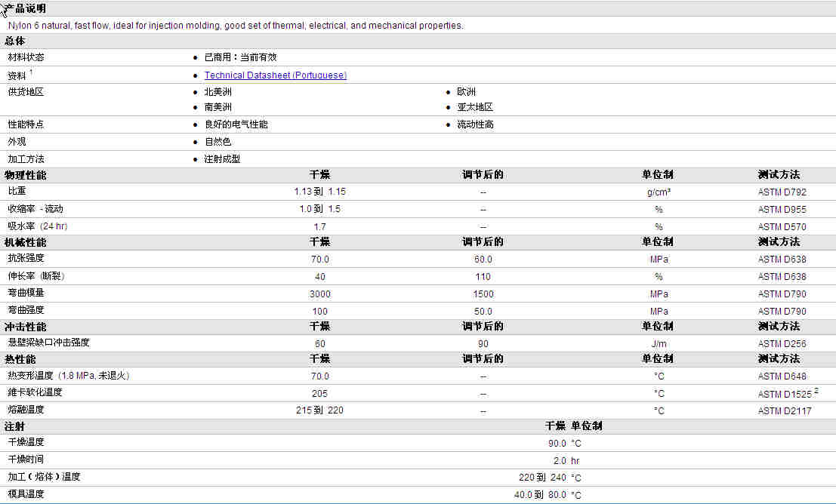Click the 热变形温度 row label
The width and height of the screenshot is (836, 504).
(x=68, y=376)
